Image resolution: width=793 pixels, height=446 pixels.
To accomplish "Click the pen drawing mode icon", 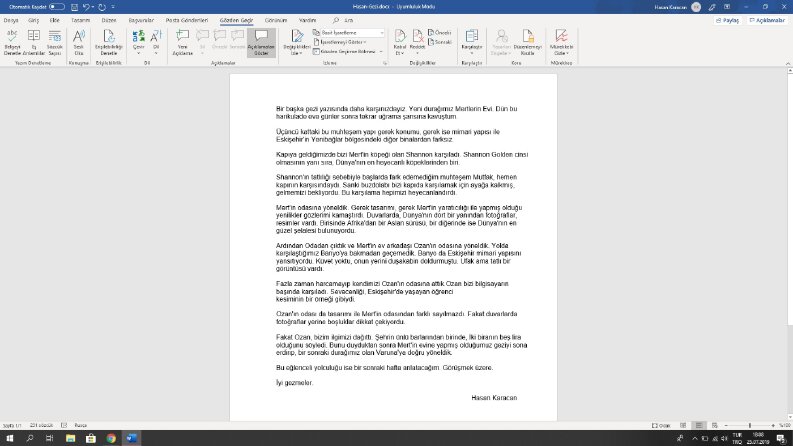I will (712, 7).
